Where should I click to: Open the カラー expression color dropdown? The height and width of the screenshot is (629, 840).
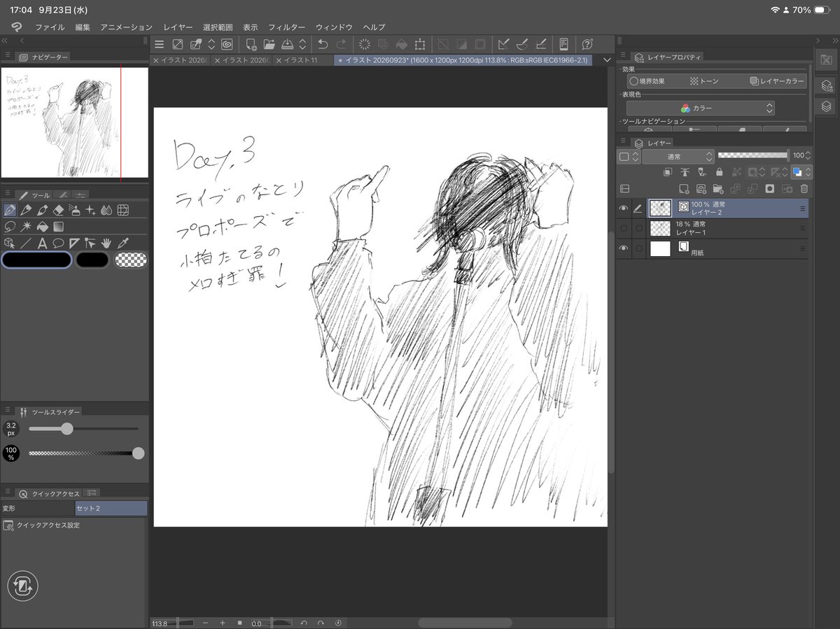pyautogui.click(x=700, y=108)
